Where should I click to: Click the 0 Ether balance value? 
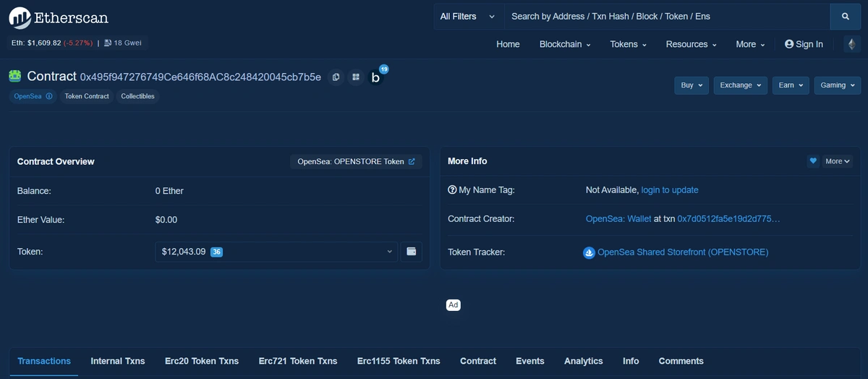[169, 191]
